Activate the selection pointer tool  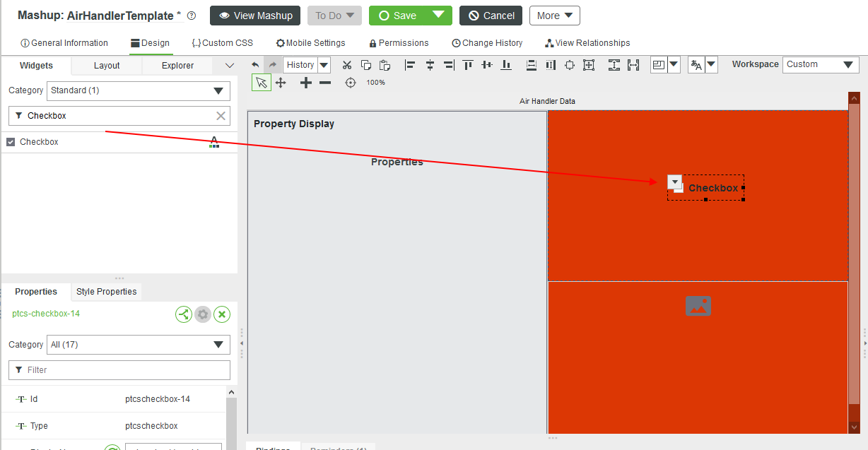tap(262, 83)
